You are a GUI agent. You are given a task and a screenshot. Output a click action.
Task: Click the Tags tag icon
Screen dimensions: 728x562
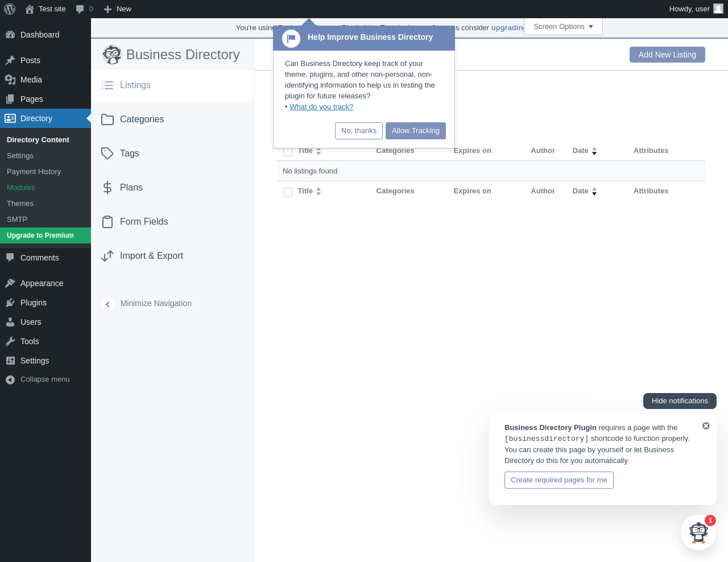pos(107,154)
